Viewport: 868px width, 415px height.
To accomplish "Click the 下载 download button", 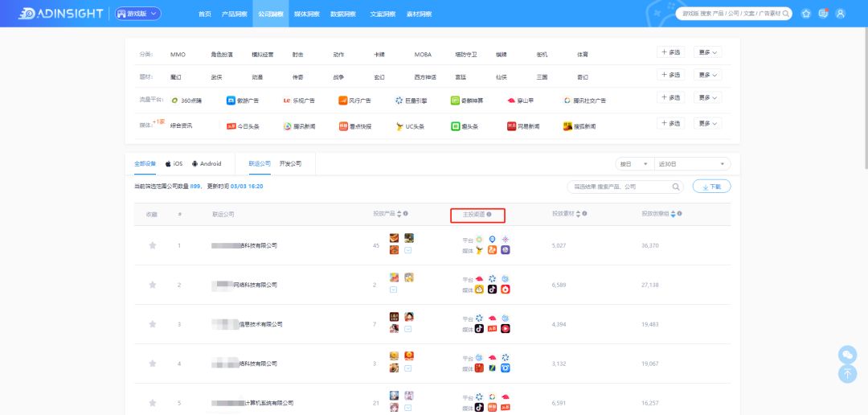I will (711, 187).
